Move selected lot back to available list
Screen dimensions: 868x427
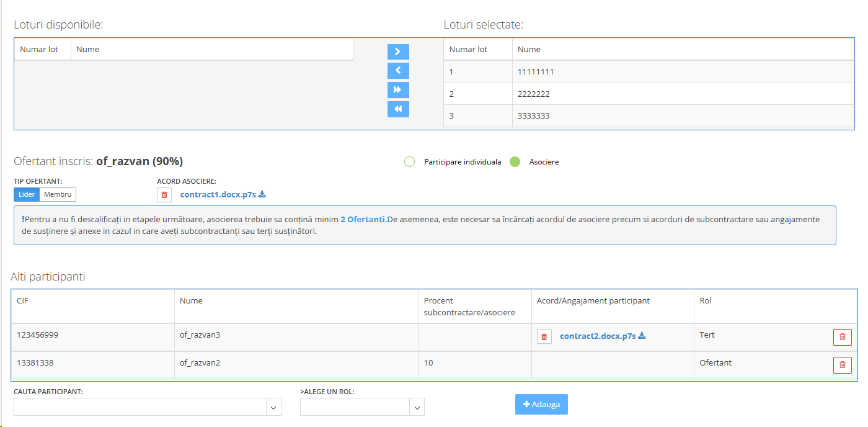coord(398,71)
